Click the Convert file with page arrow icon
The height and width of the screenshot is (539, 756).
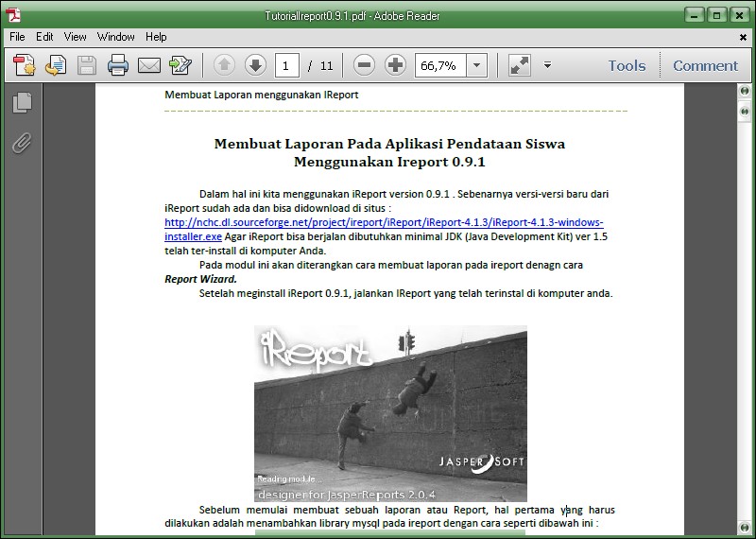point(56,65)
